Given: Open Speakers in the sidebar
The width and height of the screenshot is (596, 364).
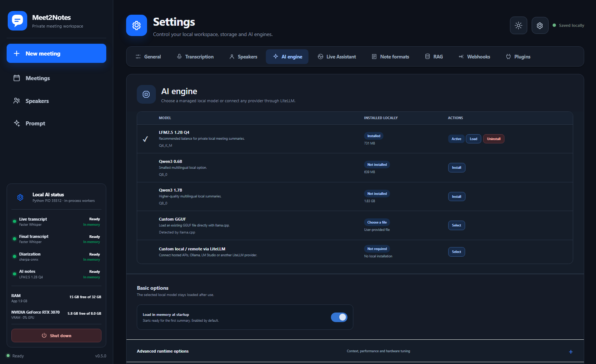Looking at the screenshot, I should pyautogui.click(x=56, y=101).
